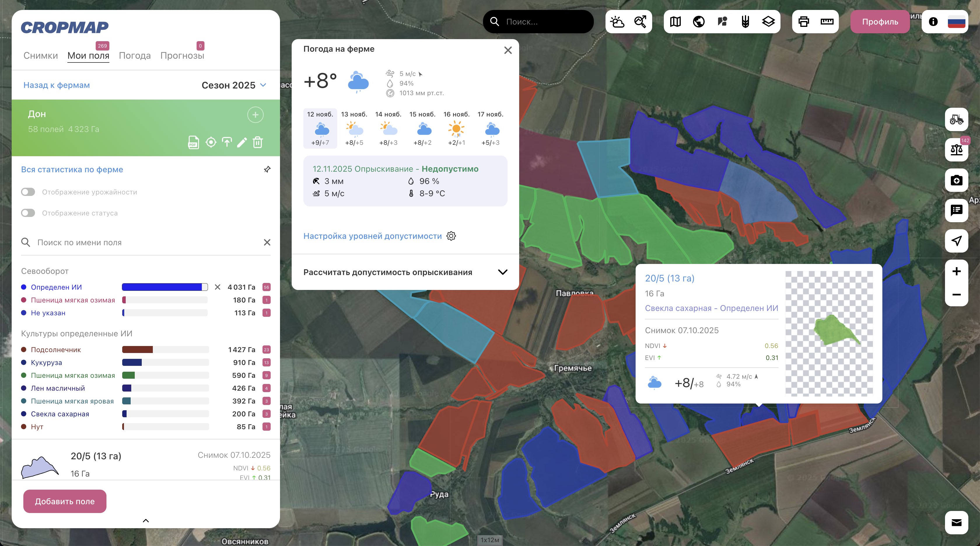Open the scales comparison icon with badge 142

click(956, 149)
